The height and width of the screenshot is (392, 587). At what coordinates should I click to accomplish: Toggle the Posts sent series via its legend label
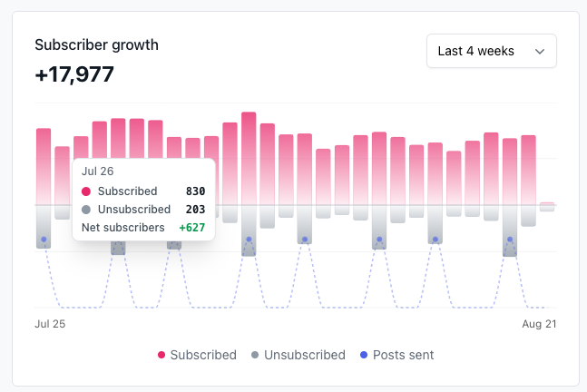point(404,355)
